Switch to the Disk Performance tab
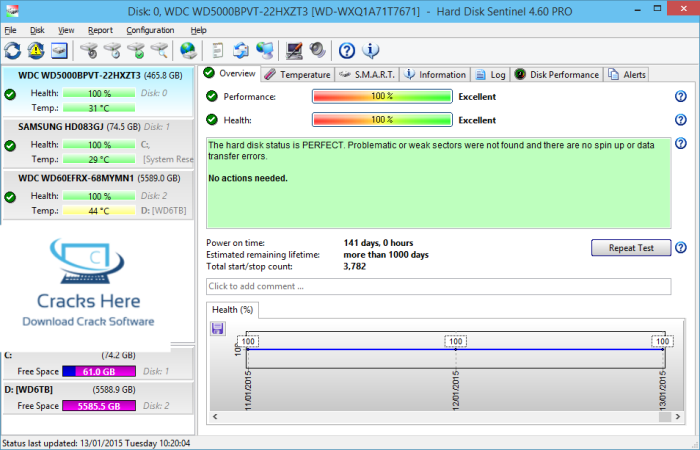 click(556, 75)
